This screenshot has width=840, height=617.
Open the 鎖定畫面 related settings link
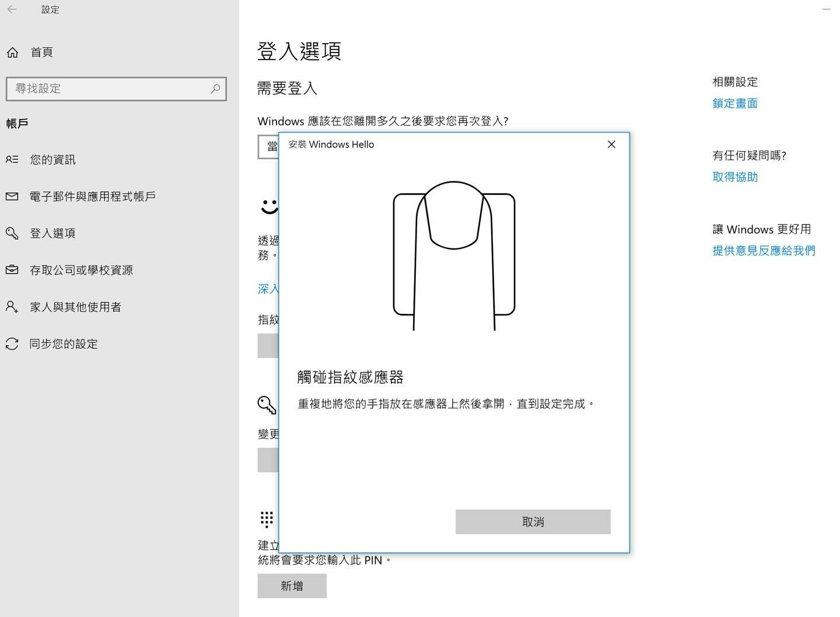point(734,103)
